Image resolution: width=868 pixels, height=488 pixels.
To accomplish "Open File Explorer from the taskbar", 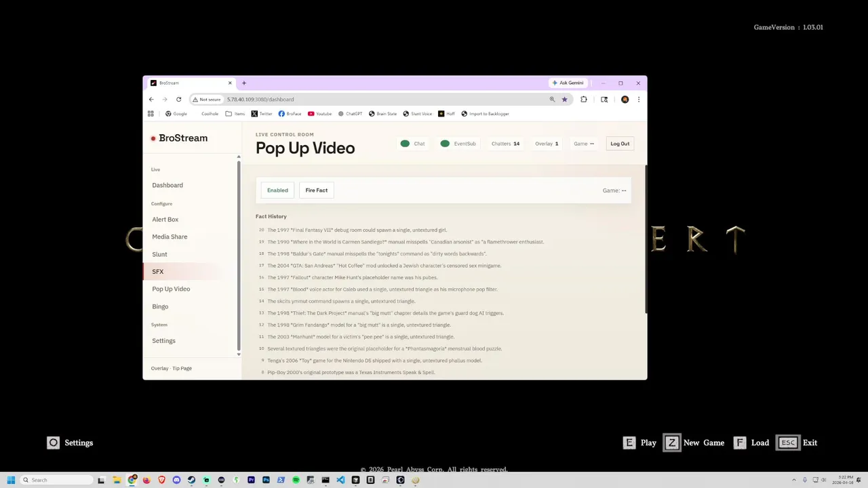I will [x=117, y=480].
